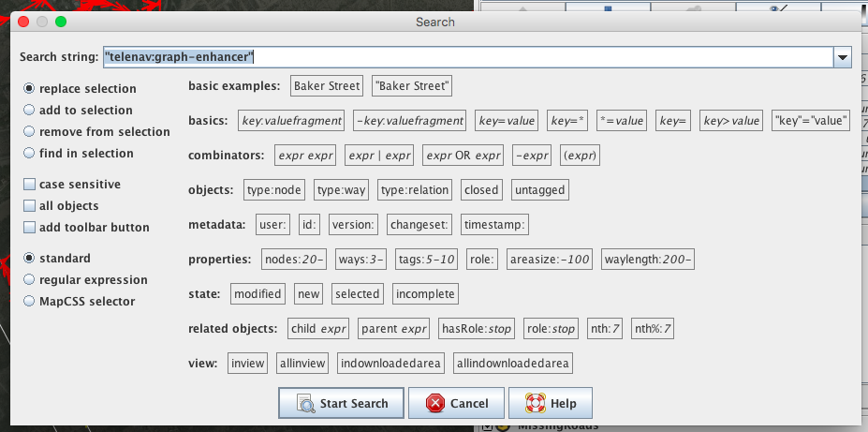Insert the type:node filter
Screen dimensions: 868x432
(274, 190)
